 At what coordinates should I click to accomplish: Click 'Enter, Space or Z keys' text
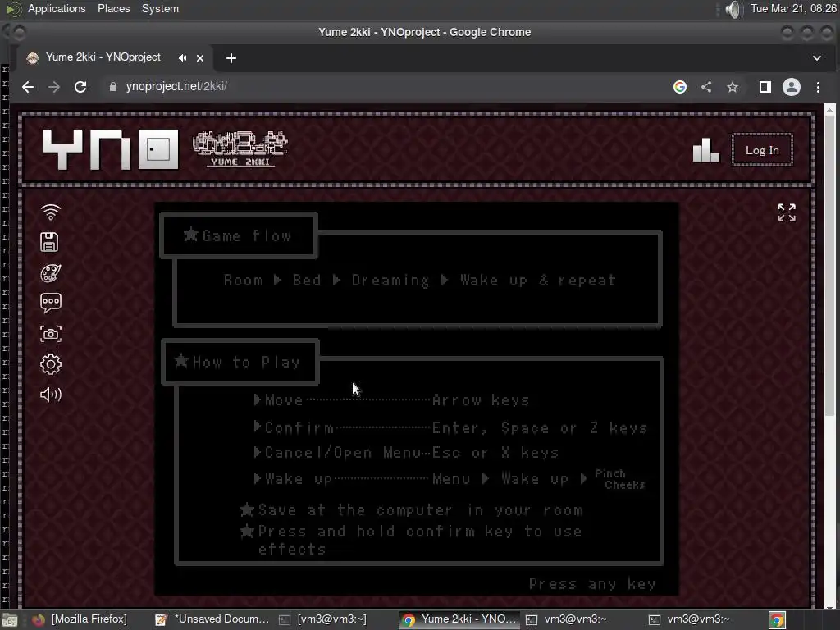(x=540, y=428)
